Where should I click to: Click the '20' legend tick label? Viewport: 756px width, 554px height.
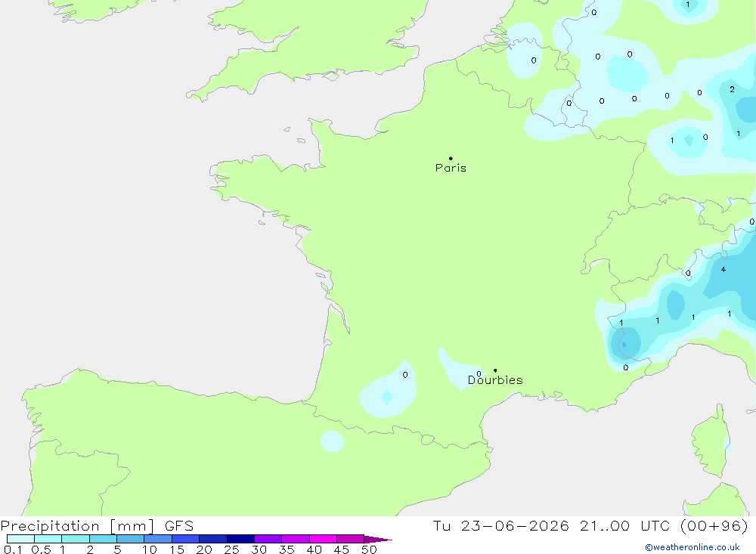[204, 549]
